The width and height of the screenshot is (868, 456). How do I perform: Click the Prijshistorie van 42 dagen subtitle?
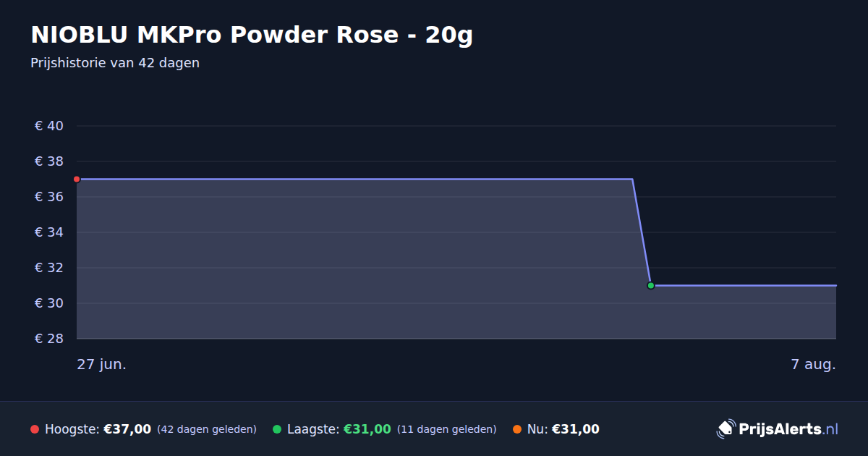(115, 63)
